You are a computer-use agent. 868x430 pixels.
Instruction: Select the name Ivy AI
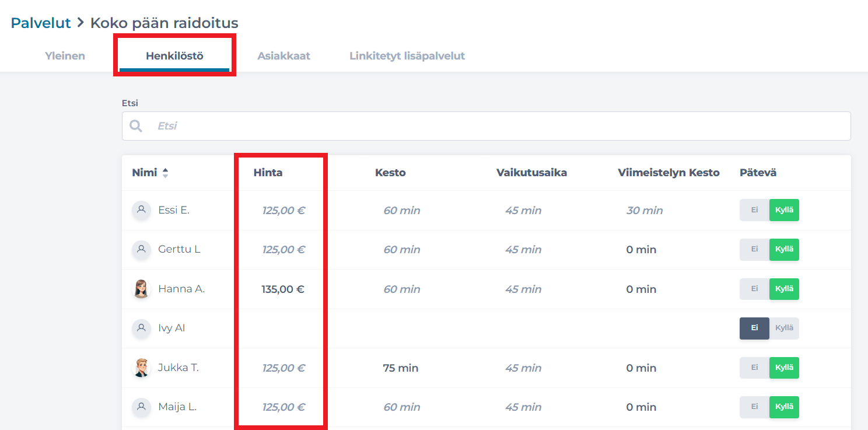[x=171, y=328]
